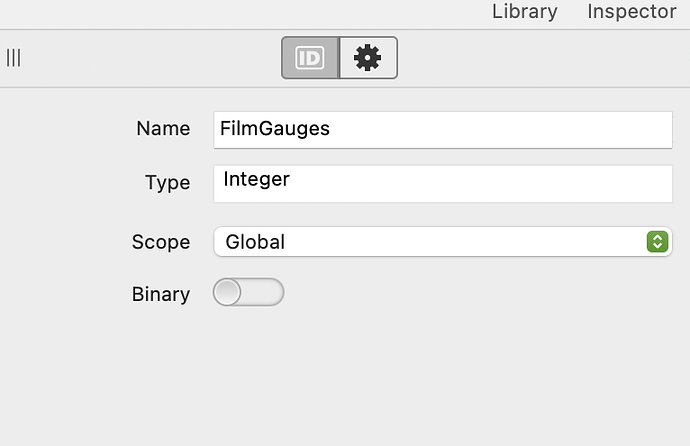Switch to the ID inspector pane
This screenshot has width=690, height=446.
pyautogui.click(x=310, y=58)
